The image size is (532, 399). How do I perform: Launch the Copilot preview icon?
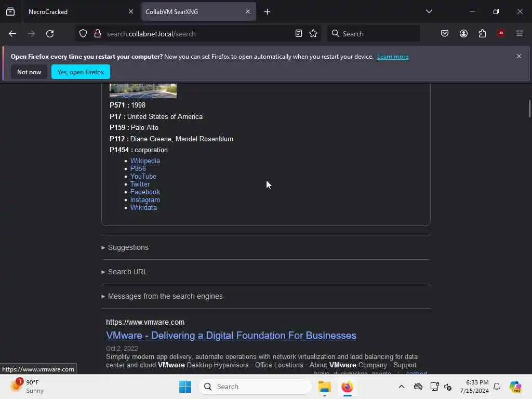515,387
